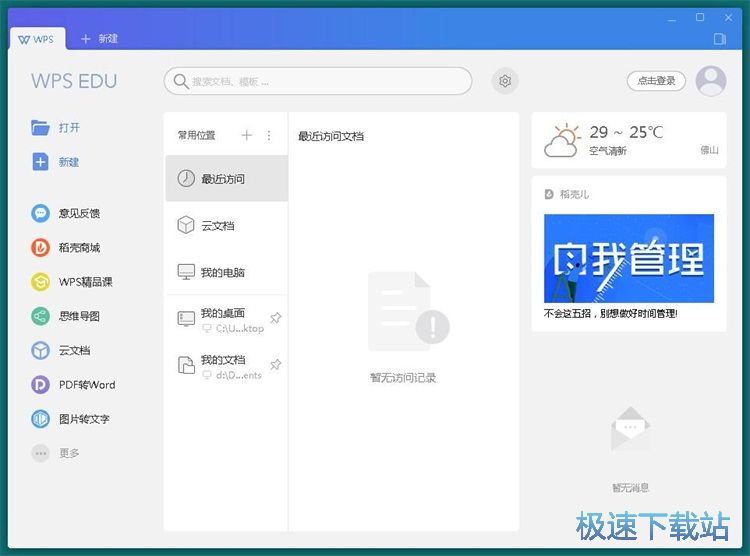Click the 佛山 city label
The image size is (750, 556).
pos(709,150)
